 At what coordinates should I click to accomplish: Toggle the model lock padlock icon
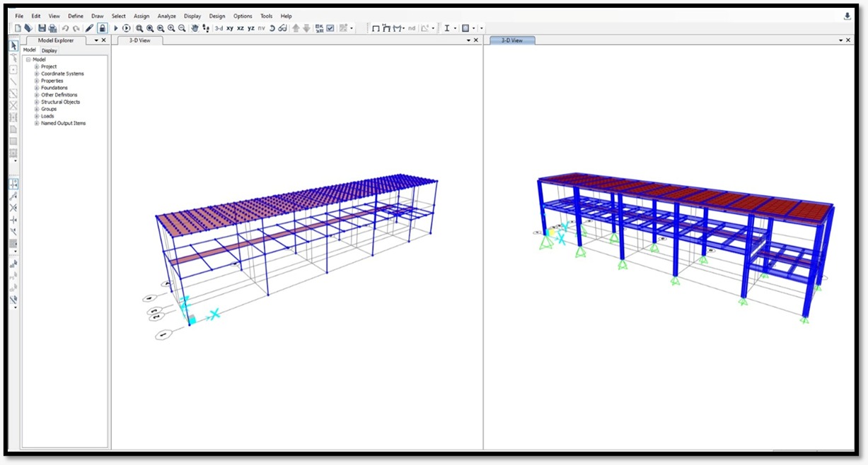(102, 28)
